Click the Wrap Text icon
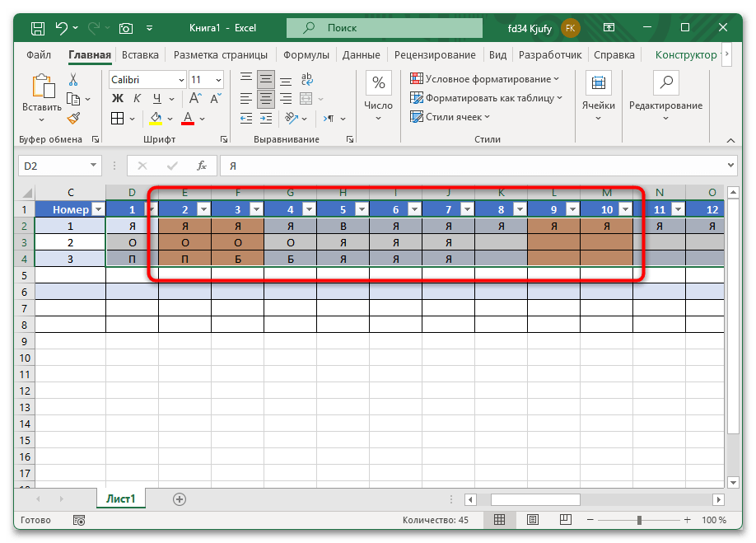This screenshot has height=543, width=756. click(x=307, y=80)
